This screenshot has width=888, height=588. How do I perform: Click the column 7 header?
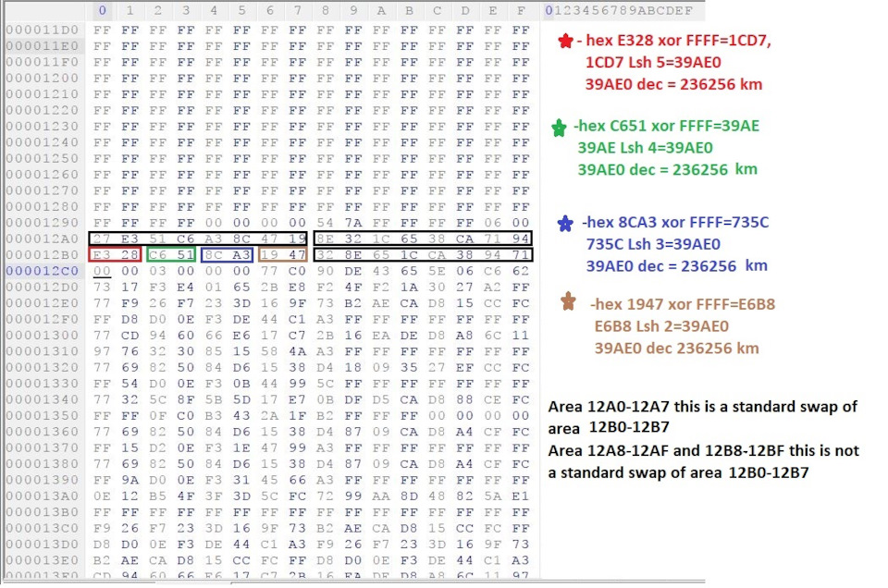click(297, 10)
